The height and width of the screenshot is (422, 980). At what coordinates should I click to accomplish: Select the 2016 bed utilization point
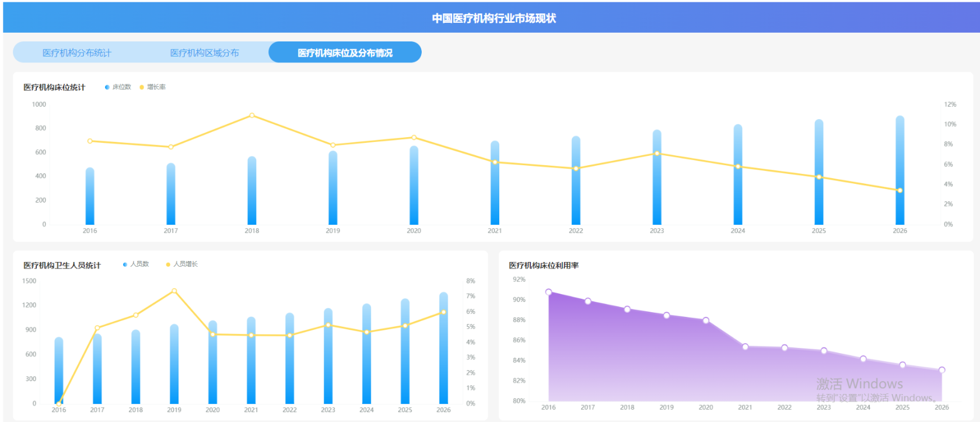pyautogui.click(x=548, y=292)
